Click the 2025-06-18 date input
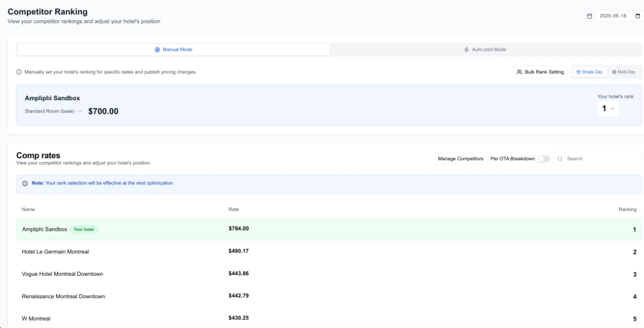The image size is (644, 328). click(x=618, y=16)
